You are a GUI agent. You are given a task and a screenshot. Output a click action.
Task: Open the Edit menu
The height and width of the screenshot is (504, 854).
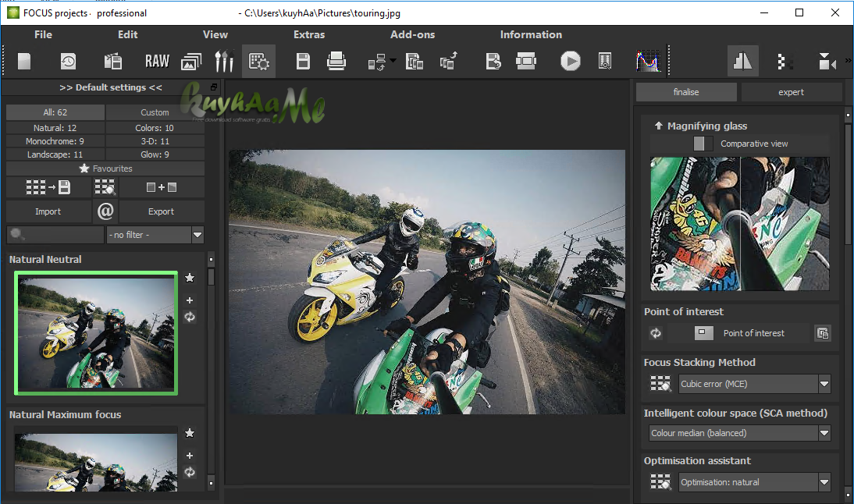pyautogui.click(x=127, y=34)
